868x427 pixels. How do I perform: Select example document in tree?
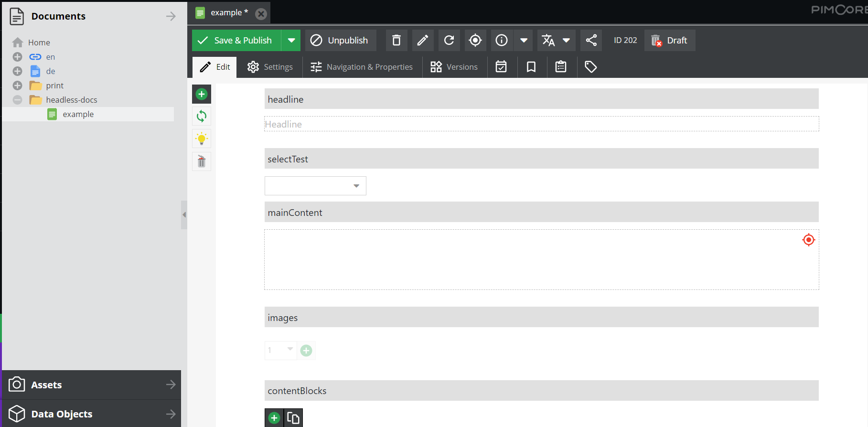point(78,114)
